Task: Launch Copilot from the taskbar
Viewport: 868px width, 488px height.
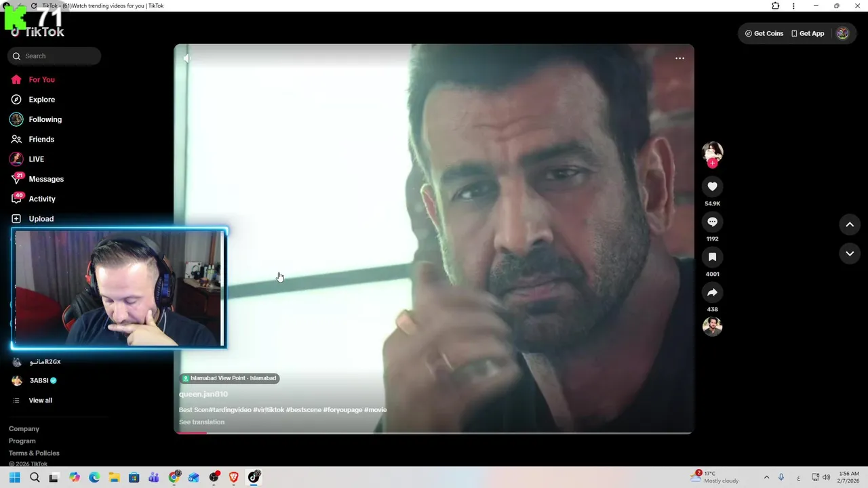Action: pos(75,477)
